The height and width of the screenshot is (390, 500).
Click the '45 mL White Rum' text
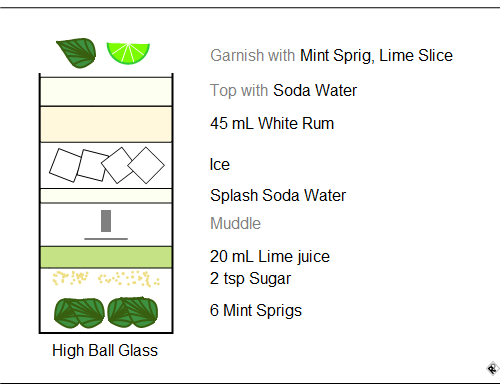coord(272,124)
